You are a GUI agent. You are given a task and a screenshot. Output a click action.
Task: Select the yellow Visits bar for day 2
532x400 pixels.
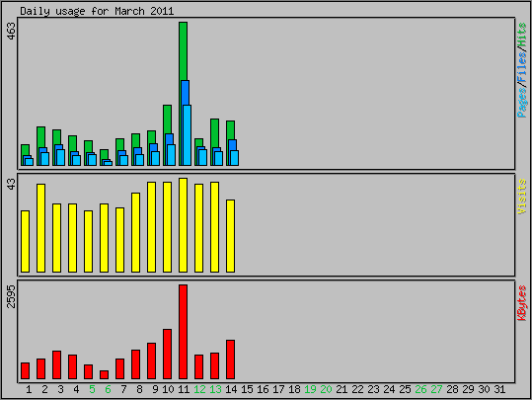tap(40, 228)
